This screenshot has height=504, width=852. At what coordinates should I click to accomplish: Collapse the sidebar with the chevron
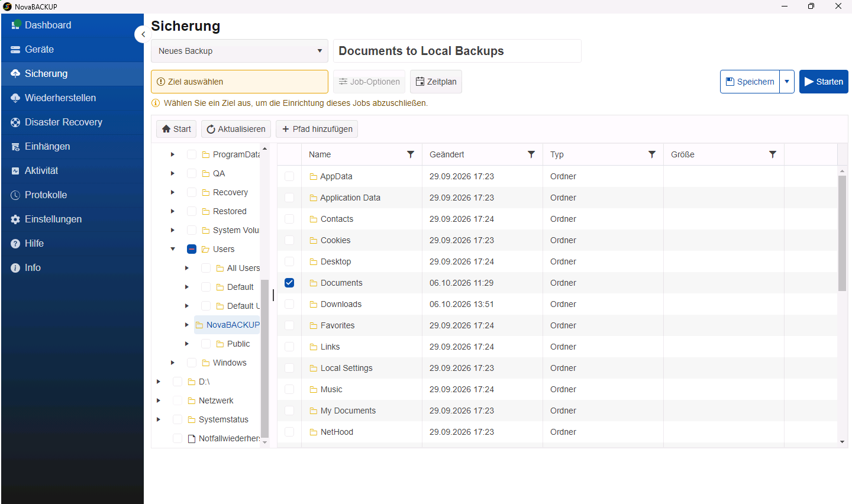(143, 34)
